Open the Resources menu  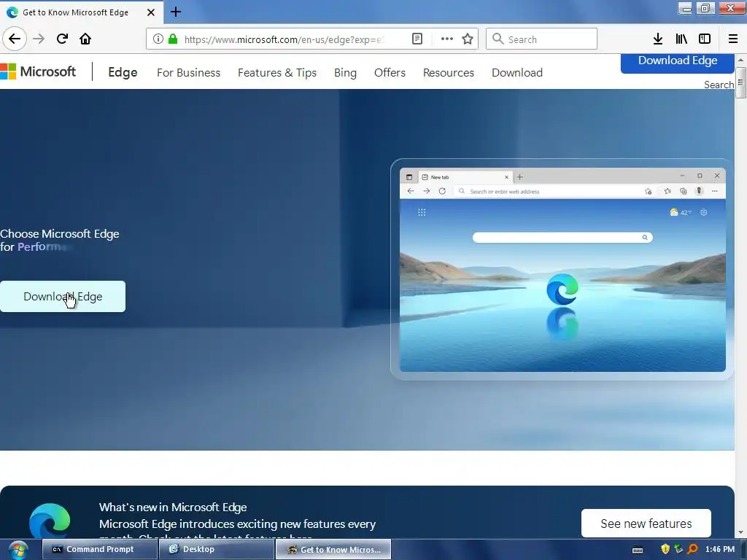(449, 73)
